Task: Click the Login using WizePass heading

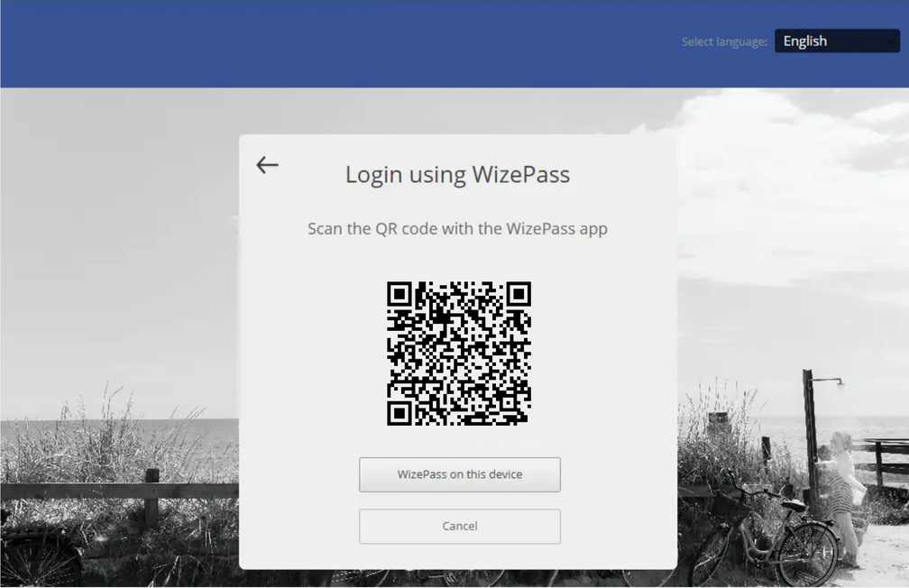Action: 457,175
